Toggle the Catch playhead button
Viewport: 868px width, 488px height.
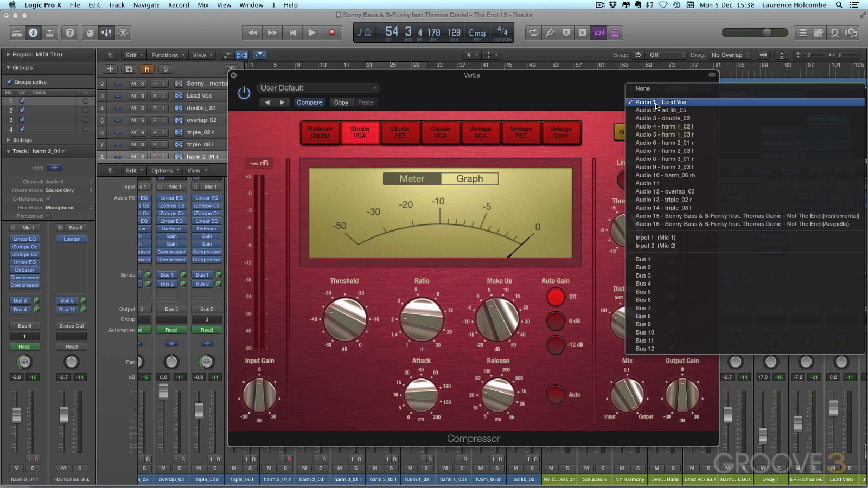(x=260, y=55)
